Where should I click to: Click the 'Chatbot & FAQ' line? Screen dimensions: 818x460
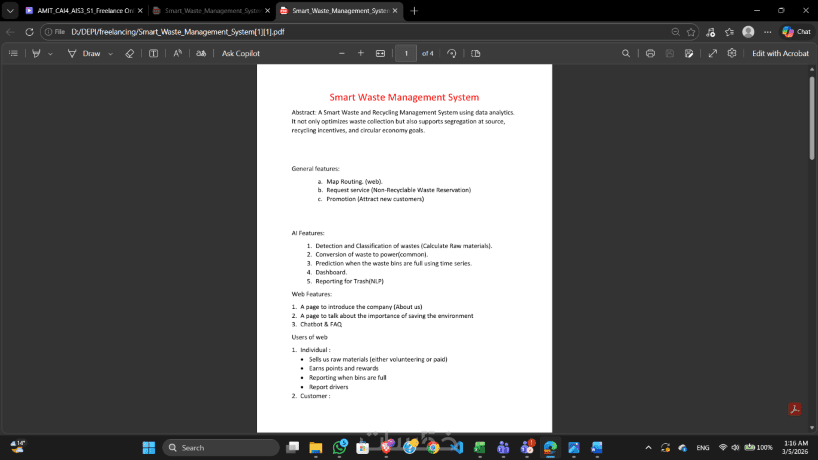321,324
